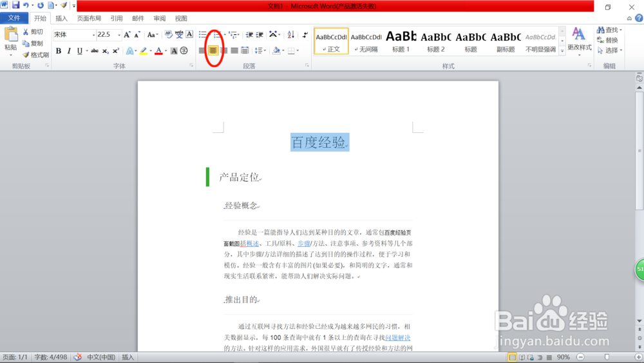This screenshot has height=363, width=644.
Task: Open Word Help question mark icon
Action: [x=639, y=18]
